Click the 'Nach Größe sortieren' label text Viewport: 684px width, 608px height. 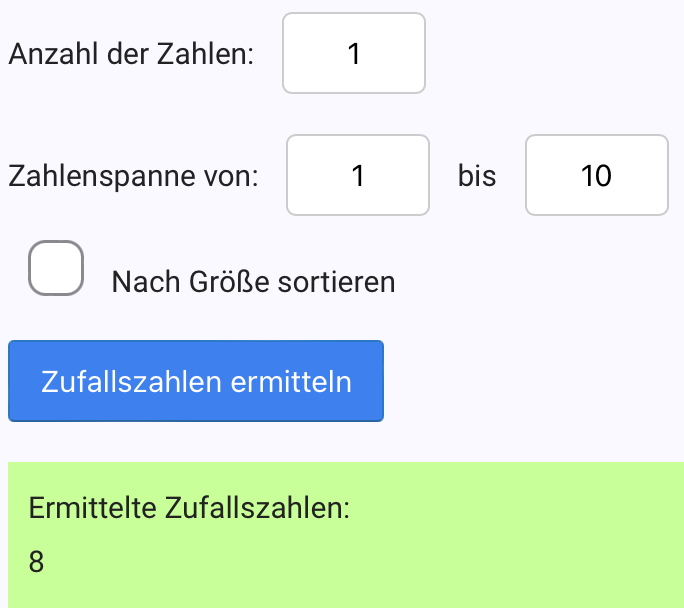pos(254,282)
